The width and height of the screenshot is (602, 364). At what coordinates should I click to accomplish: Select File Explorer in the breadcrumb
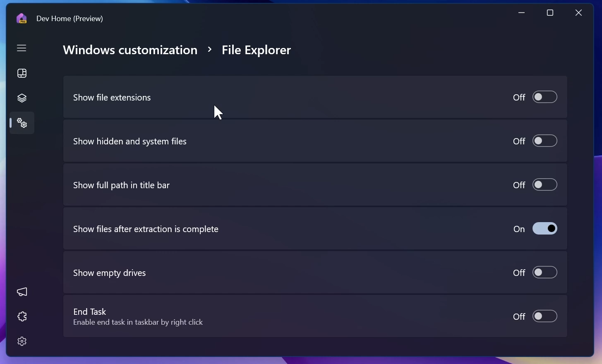(x=256, y=50)
